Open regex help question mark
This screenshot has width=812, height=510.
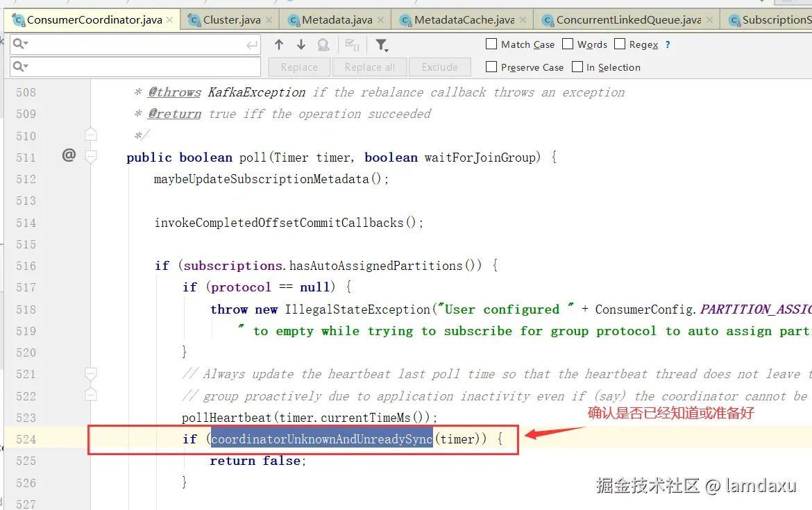668,44
